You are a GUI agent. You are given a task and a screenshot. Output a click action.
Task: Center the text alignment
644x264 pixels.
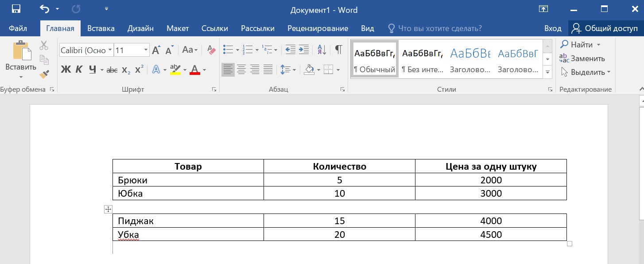coord(241,70)
